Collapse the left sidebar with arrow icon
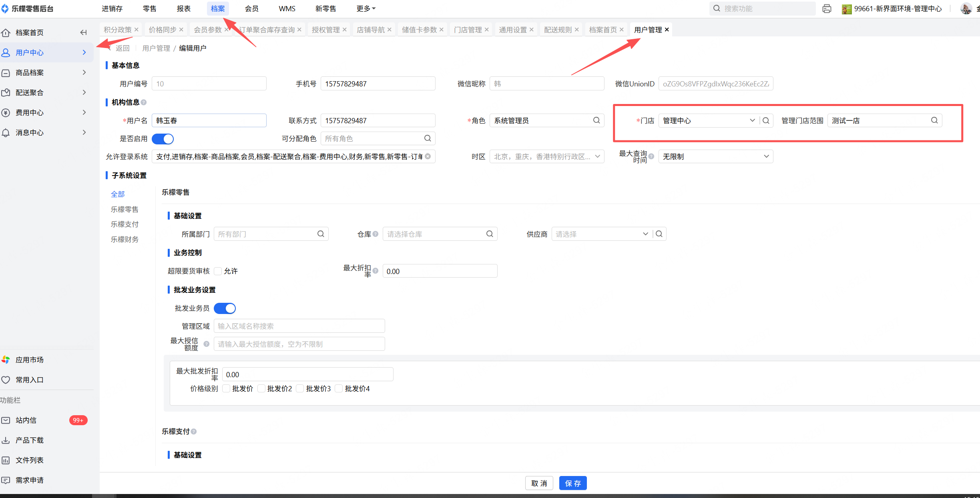This screenshot has height=498, width=980. [83, 32]
